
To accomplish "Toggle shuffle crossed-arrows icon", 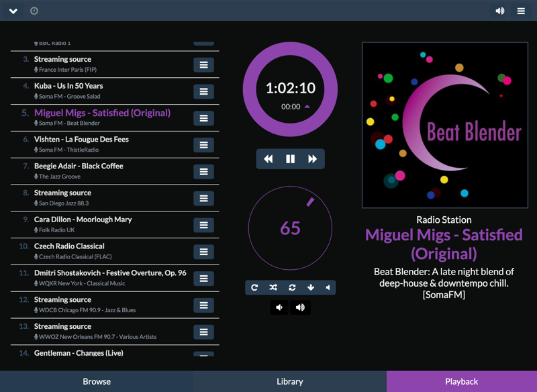I will (x=273, y=287).
